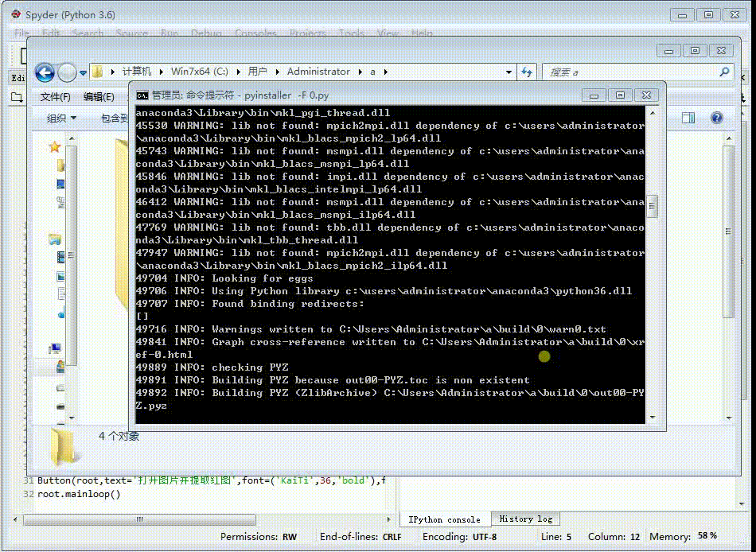Open the command prompt window system icon
Screen dimensions: 756x552
pos(142,95)
